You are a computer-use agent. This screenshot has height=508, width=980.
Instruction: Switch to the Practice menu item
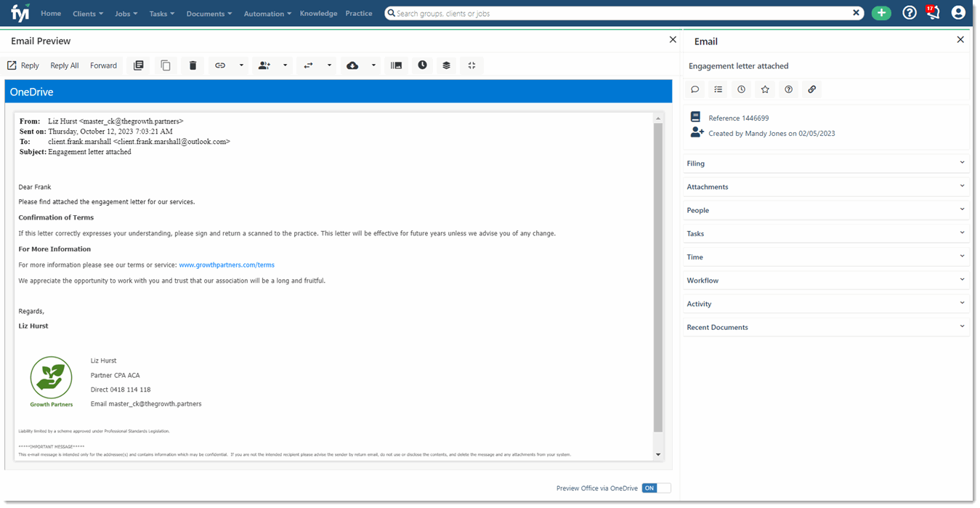tap(358, 12)
